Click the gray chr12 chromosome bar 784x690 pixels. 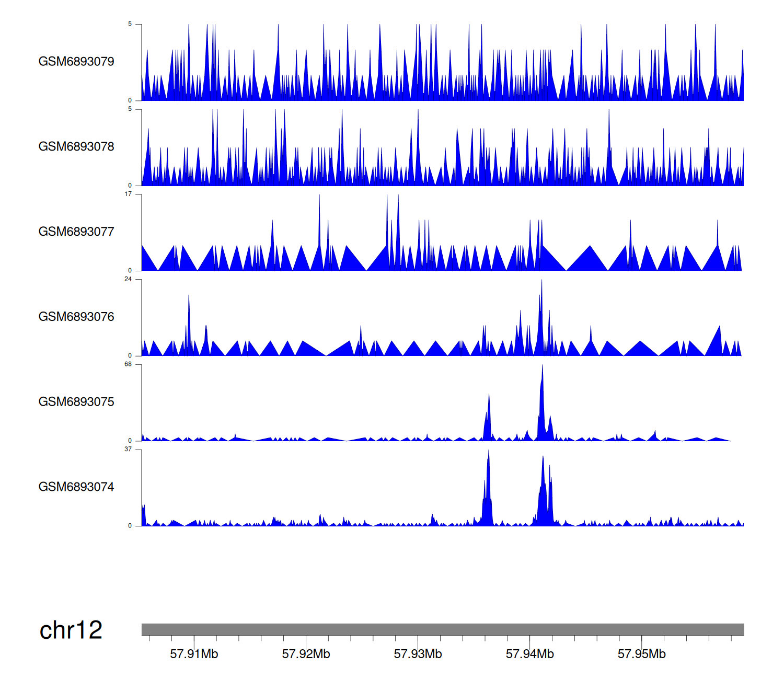tap(442, 629)
